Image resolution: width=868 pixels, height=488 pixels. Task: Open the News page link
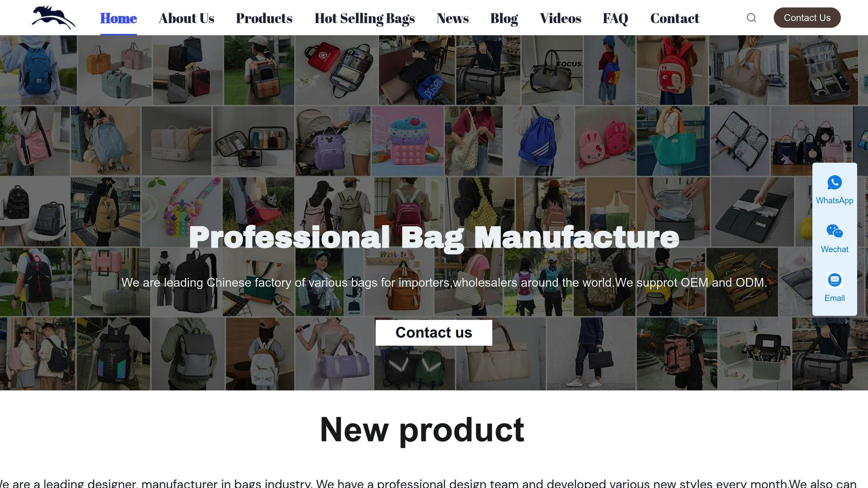[453, 18]
